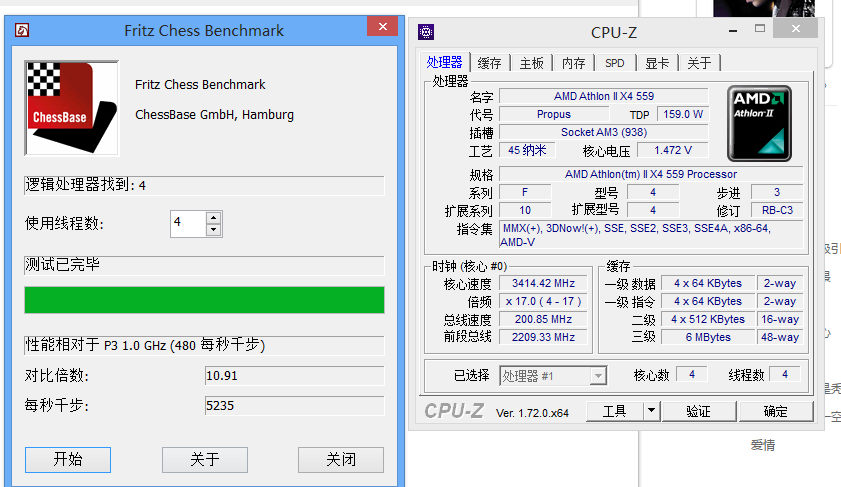
Task: Click the 逻辑处理器找到: 4 text
Action: [86, 185]
